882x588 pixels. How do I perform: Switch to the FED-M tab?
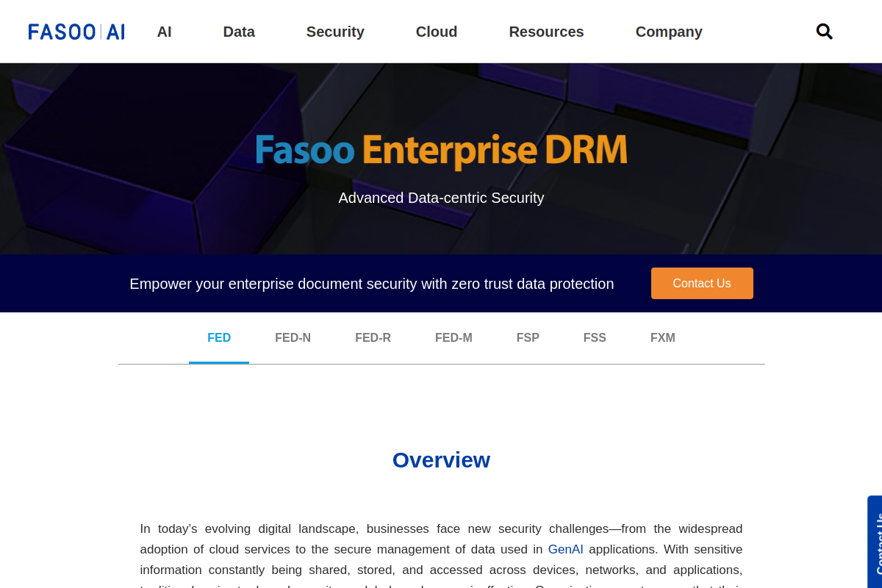tap(453, 338)
